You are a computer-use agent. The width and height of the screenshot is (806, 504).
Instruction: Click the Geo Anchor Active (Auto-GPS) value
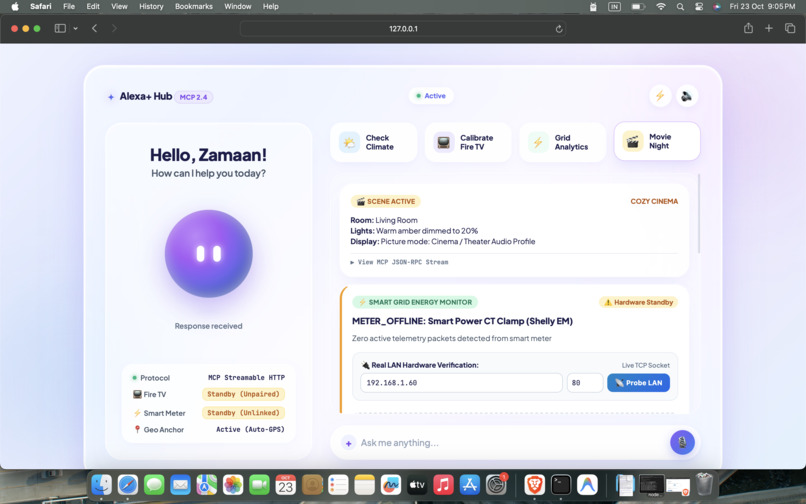(250, 429)
